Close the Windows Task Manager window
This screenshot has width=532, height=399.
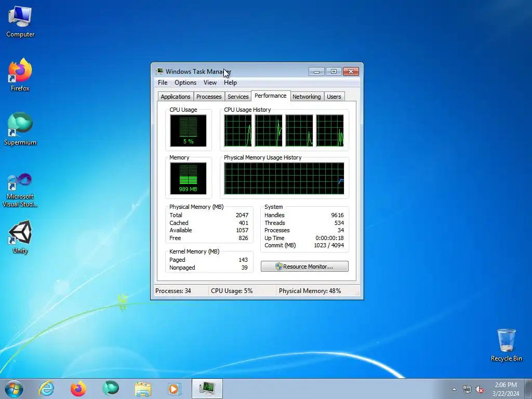click(x=351, y=71)
